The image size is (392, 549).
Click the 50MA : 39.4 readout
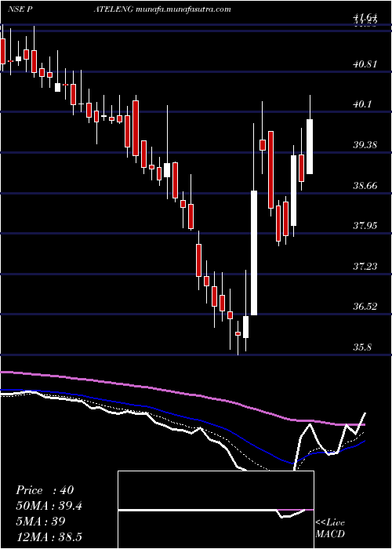(x=49, y=506)
